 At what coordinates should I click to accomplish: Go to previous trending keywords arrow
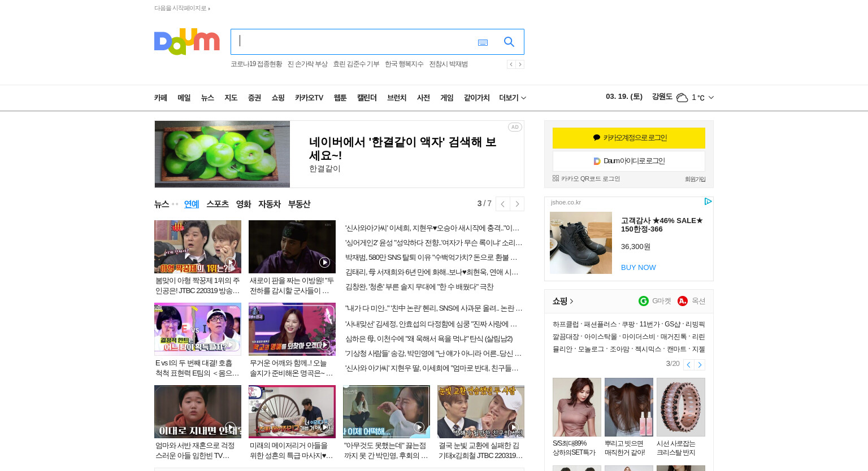[x=511, y=64]
